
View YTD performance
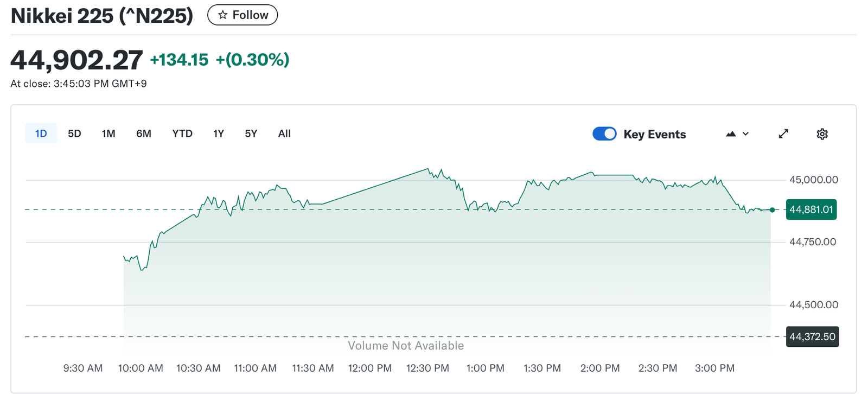182,133
